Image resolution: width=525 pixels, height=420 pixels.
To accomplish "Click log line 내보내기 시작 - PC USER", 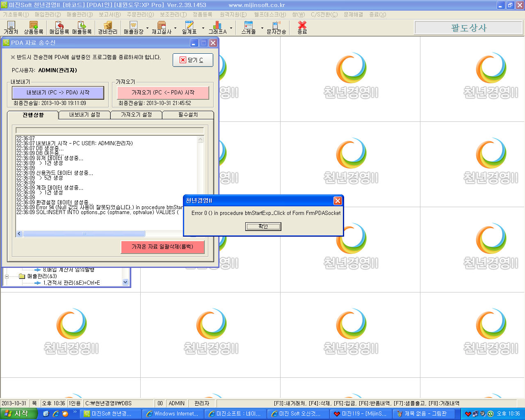I will (x=75, y=144).
